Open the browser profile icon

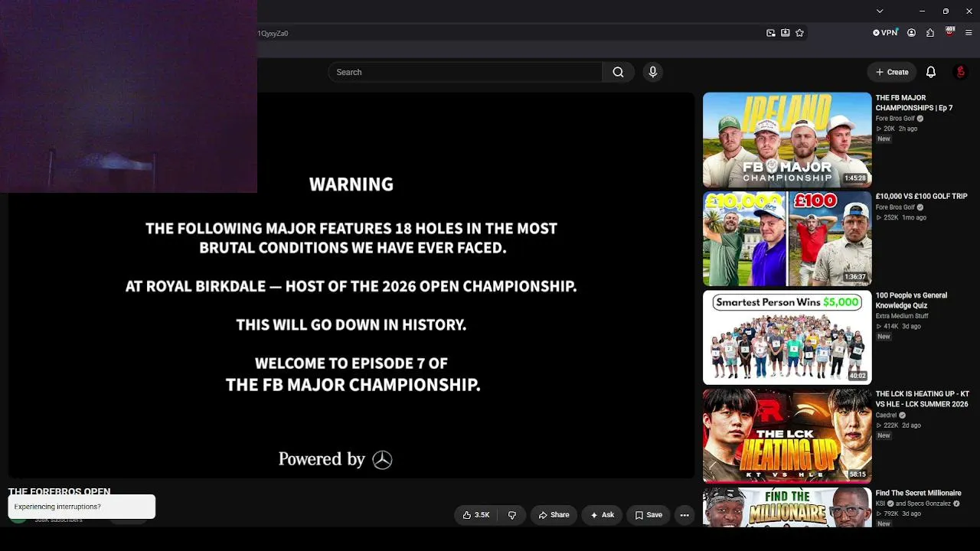pos(911,33)
